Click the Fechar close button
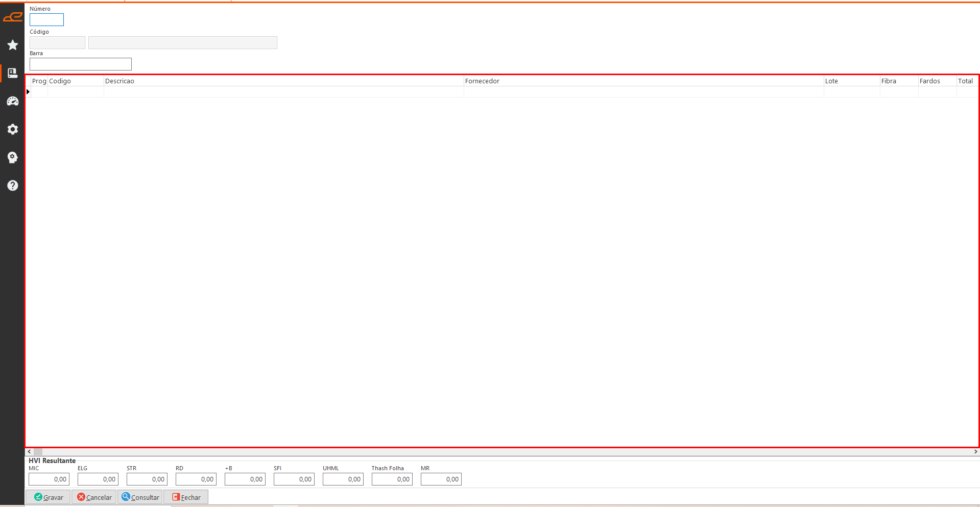Viewport: 980px width, 507px height. 186,497
